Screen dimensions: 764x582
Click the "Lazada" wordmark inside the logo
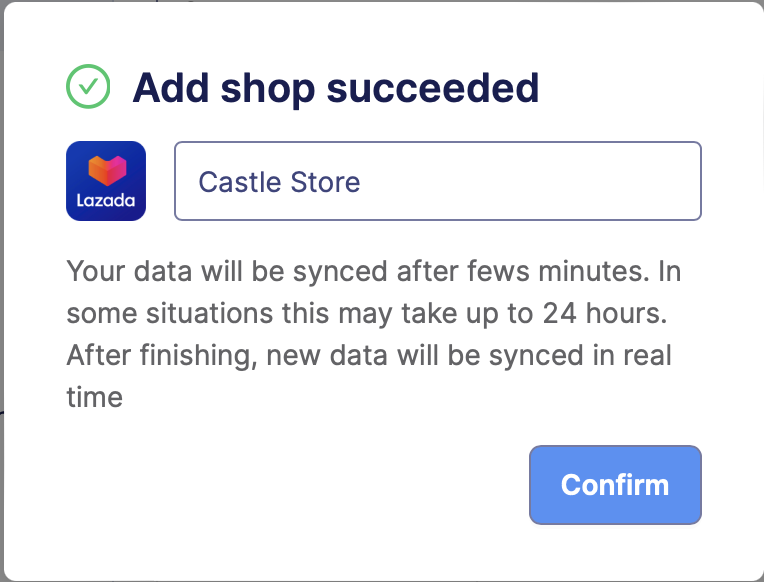[x=106, y=200]
